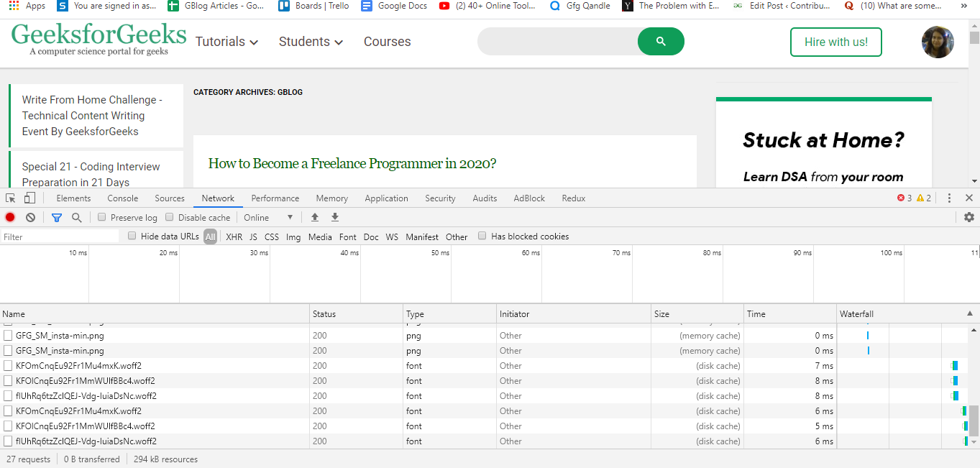Filter requests by JS

pyautogui.click(x=253, y=237)
